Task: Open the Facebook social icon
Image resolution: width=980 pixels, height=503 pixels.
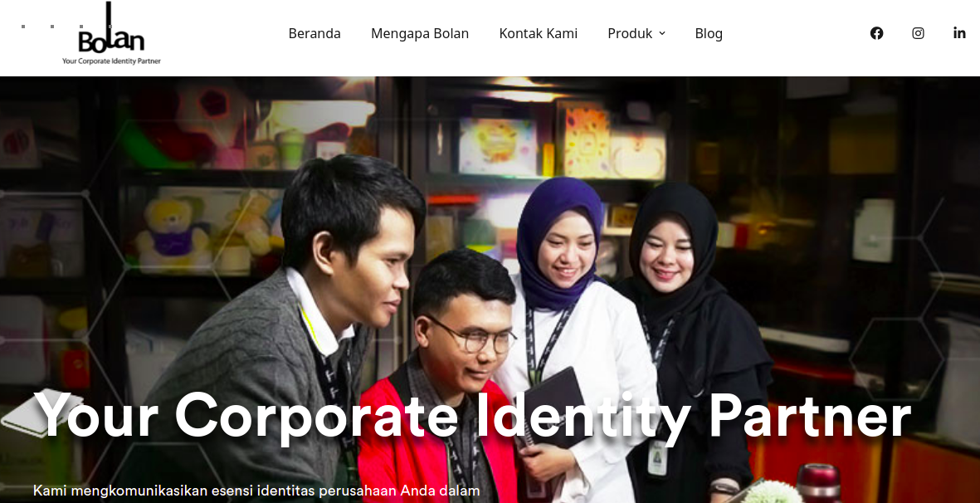Action: [876, 33]
